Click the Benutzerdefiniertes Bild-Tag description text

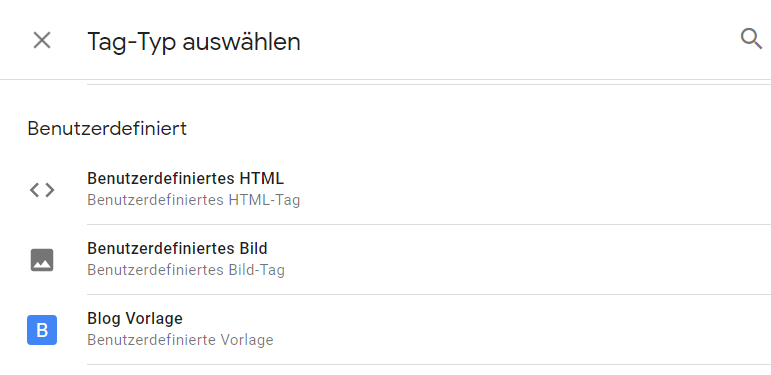185,270
